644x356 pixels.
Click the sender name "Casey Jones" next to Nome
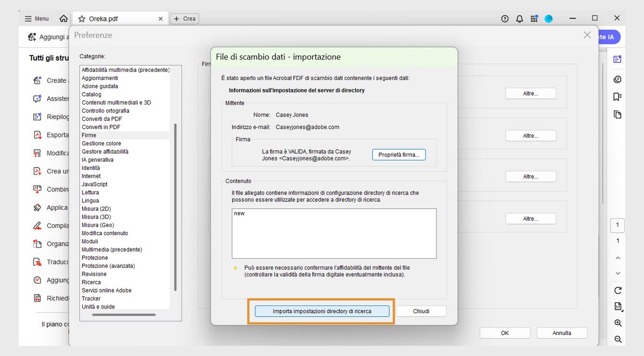pyautogui.click(x=292, y=115)
